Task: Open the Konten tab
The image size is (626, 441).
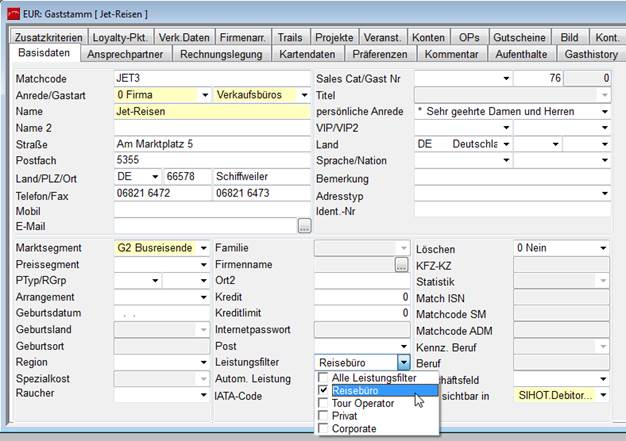Action: pyautogui.click(x=428, y=37)
